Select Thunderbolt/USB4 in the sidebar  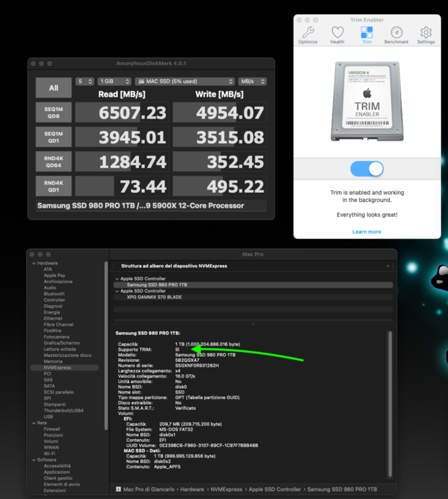pyautogui.click(x=64, y=410)
